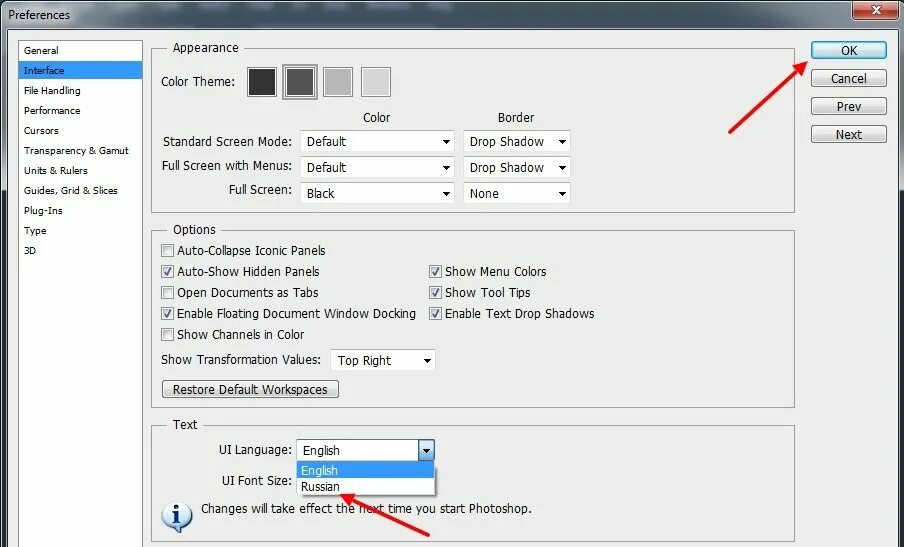
Task: Enable Show Channels in Color
Action: pyautogui.click(x=167, y=334)
